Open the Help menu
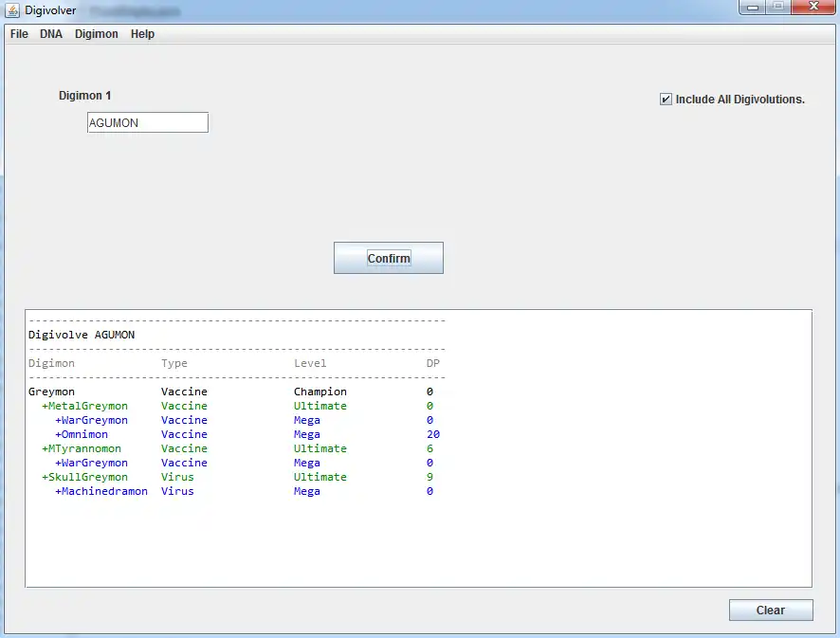The image size is (840, 638). click(x=142, y=34)
